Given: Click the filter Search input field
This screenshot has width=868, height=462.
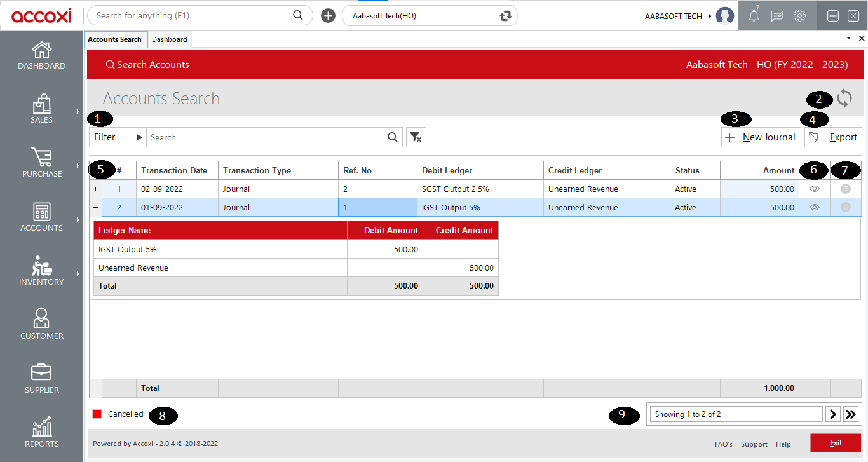Looking at the screenshot, I should [265, 137].
